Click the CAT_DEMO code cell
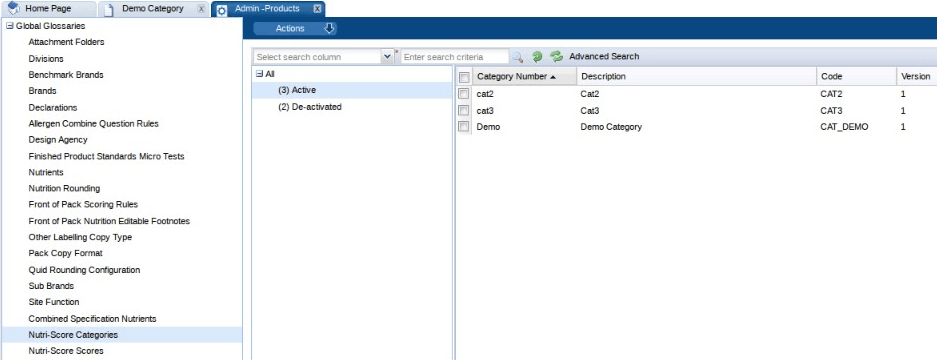 click(x=844, y=127)
